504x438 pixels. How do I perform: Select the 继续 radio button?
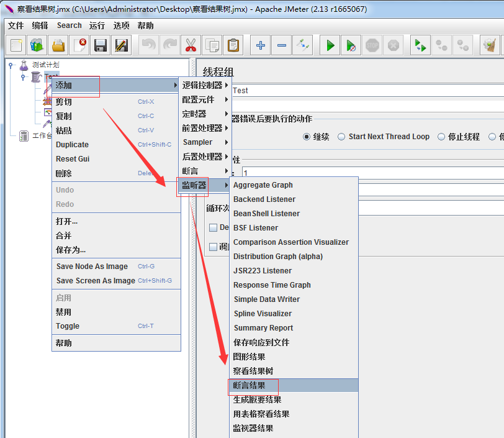click(307, 137)
